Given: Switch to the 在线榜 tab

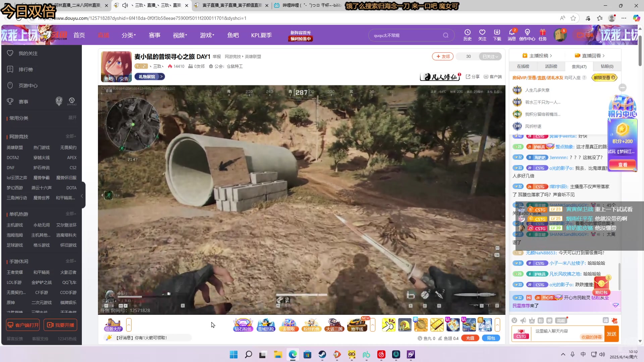Looking at the screenshot, I should 523,66.
